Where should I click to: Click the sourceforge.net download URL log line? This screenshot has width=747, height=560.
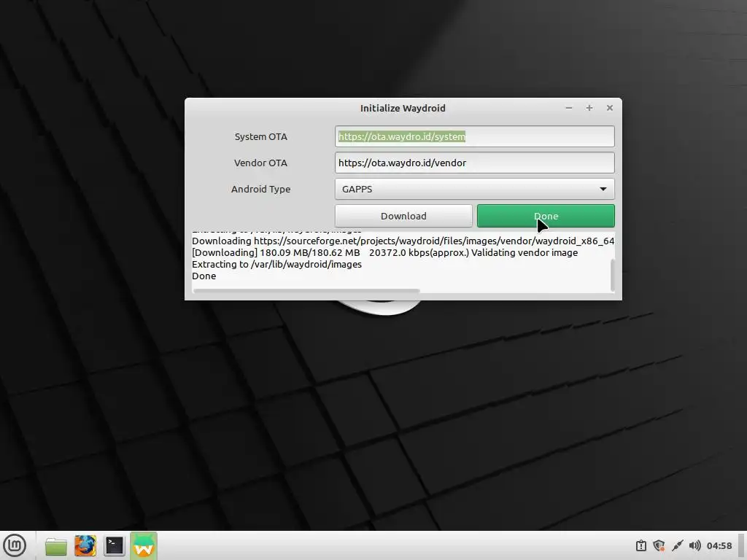[x=403, y=241]
